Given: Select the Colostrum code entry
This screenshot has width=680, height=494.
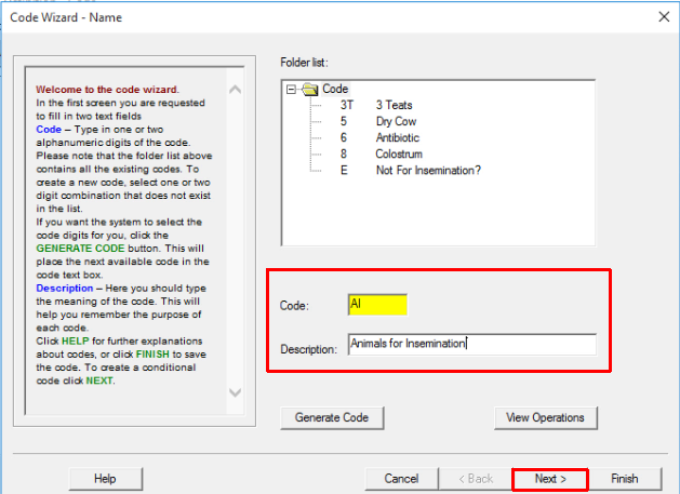Looking at the screenshot, I should click(x=399, y=155).
